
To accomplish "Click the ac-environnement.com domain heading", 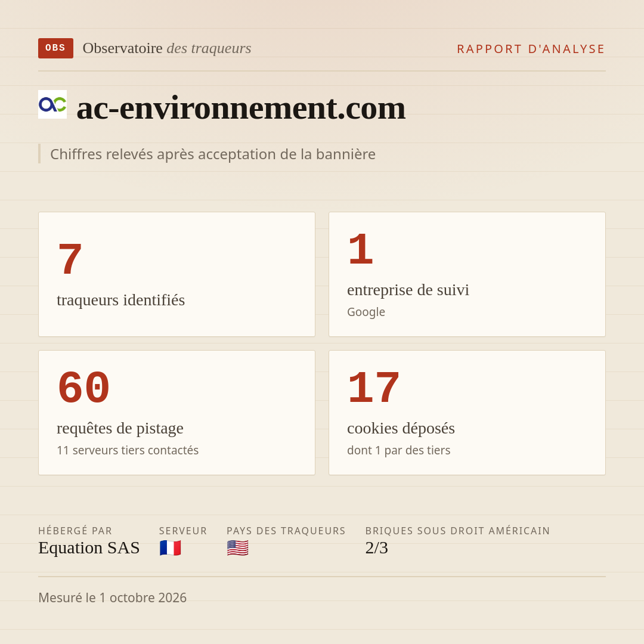I will click(x=241, y=108).
